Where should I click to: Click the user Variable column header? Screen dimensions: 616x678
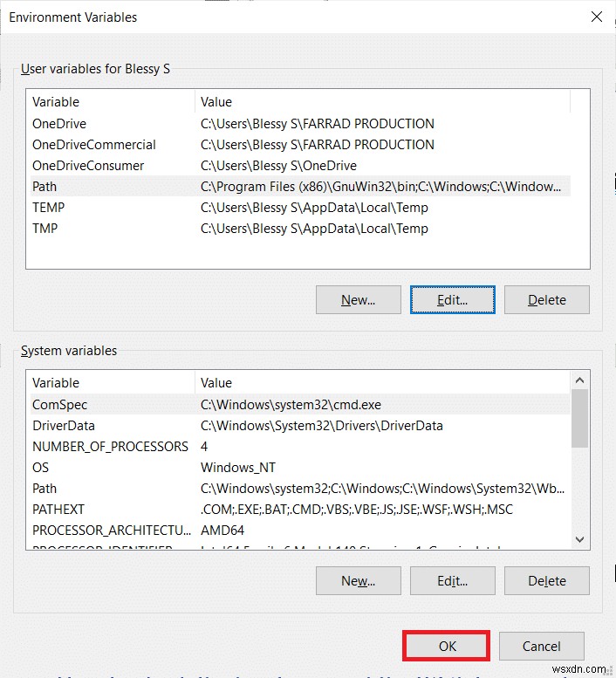click(x=113, y=101)
